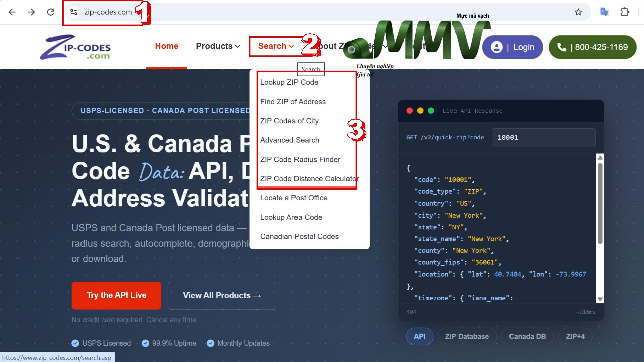Click the 99.9% Uptime label

tap(169, 343)
